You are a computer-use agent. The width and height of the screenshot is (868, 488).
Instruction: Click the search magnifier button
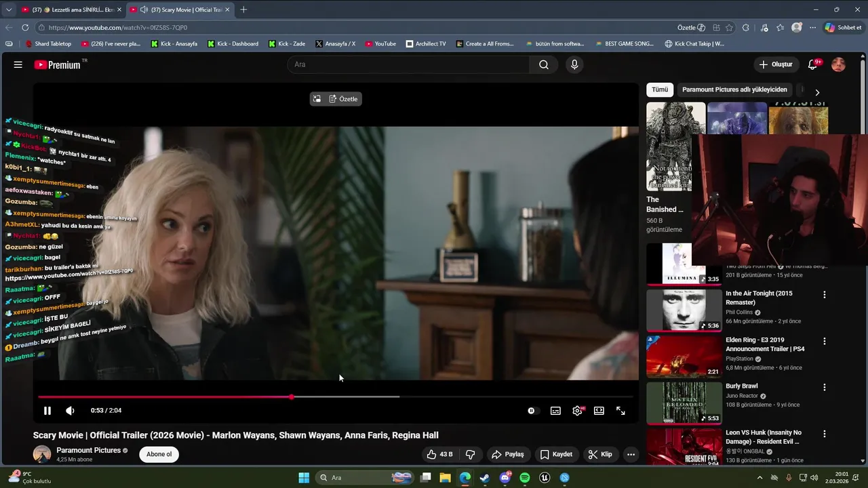544,64
